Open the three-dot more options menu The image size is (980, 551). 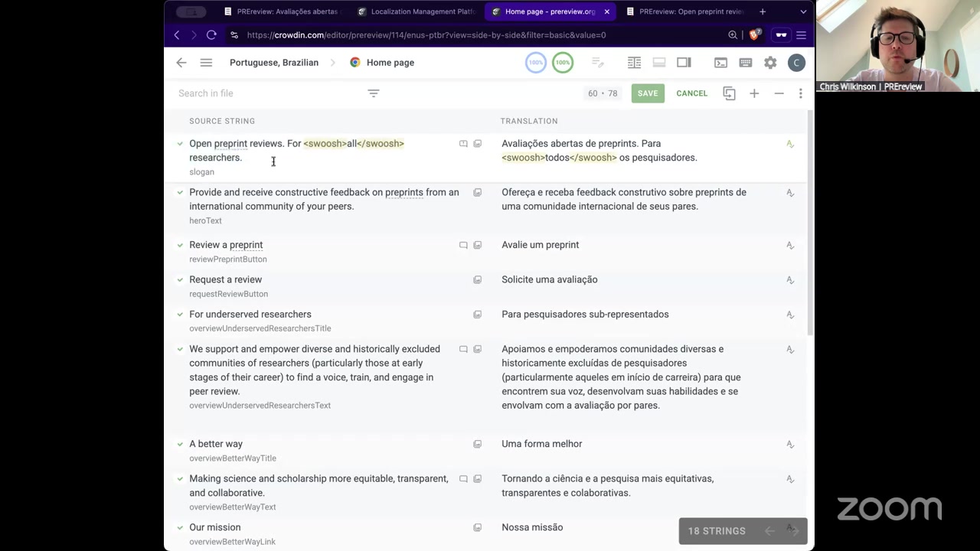pos(800,93)
